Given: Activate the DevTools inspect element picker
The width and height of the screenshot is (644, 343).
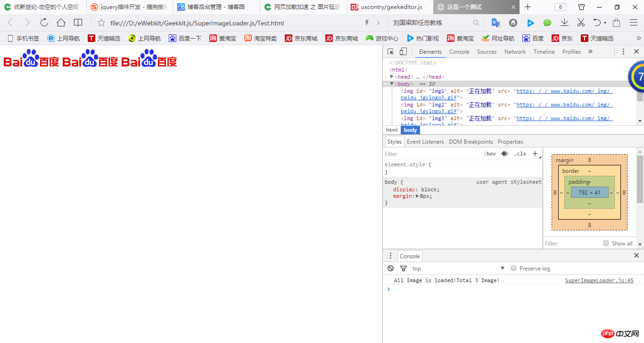Looking at the screenshot, I should pos(391,52).
